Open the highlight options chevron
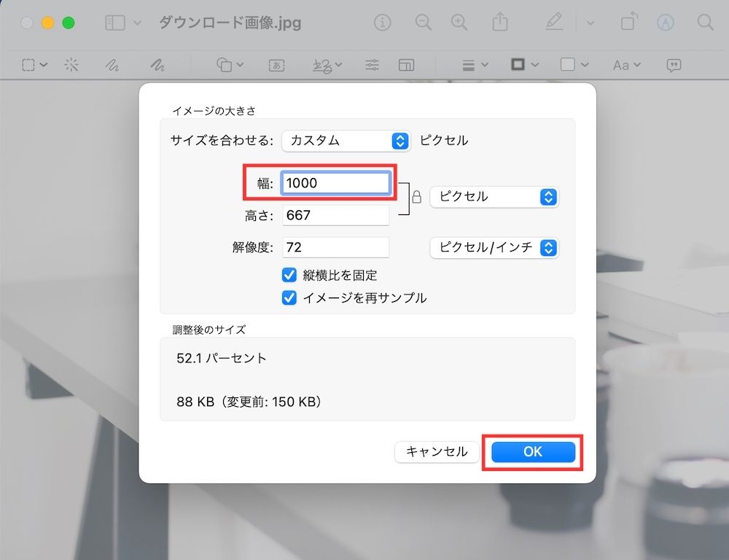 (590, 23)
